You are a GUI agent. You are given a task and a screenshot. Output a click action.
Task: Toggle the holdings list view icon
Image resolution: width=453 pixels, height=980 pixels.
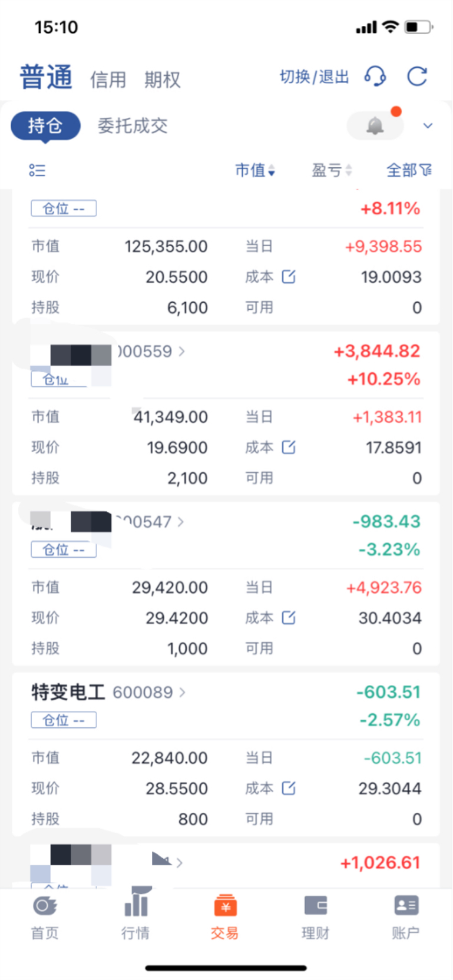37,171
